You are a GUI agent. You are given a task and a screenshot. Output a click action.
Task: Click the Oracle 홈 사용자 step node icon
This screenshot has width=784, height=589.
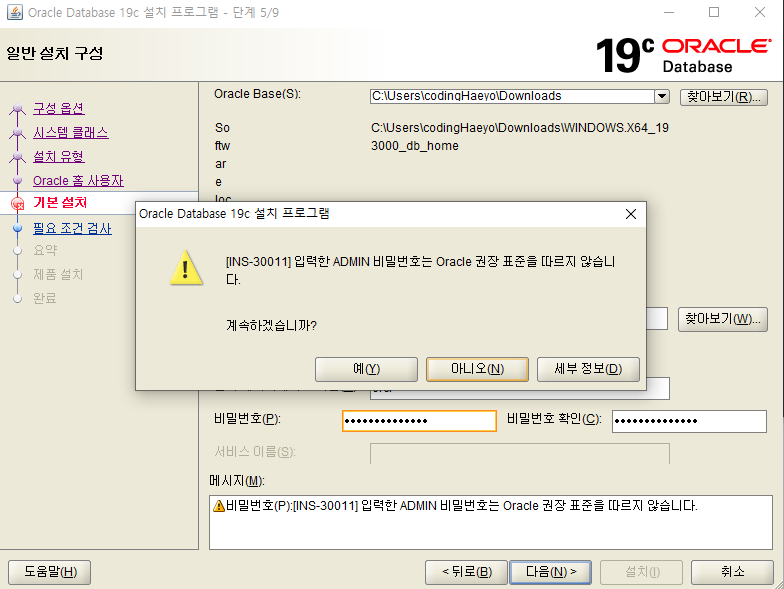tap(18, 180)
